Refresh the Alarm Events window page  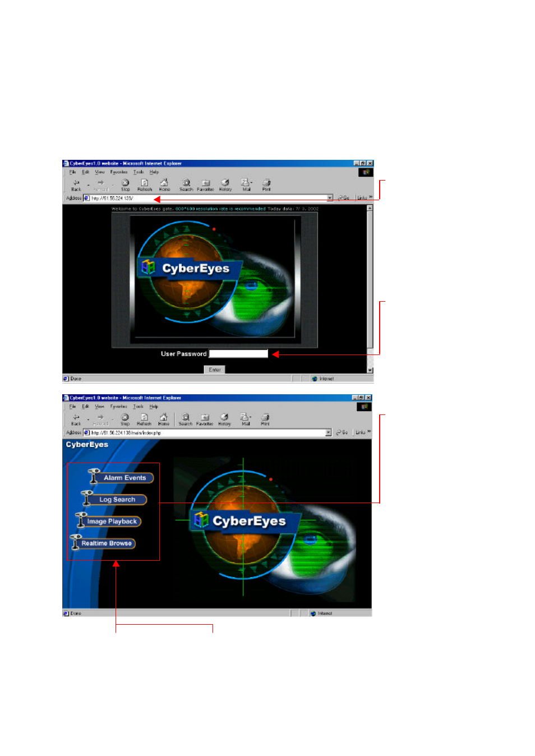click(x=144, y=420)
